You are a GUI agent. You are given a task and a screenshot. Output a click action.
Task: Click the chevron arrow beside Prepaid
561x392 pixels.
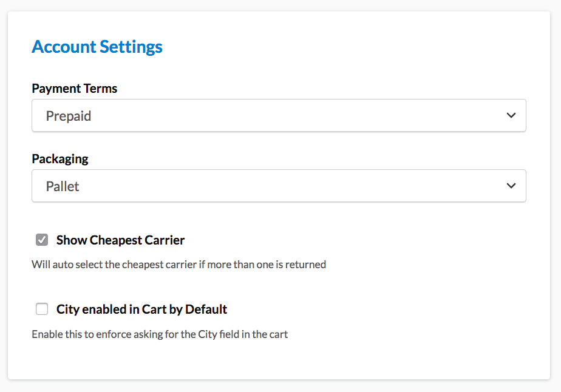point(511,115)
